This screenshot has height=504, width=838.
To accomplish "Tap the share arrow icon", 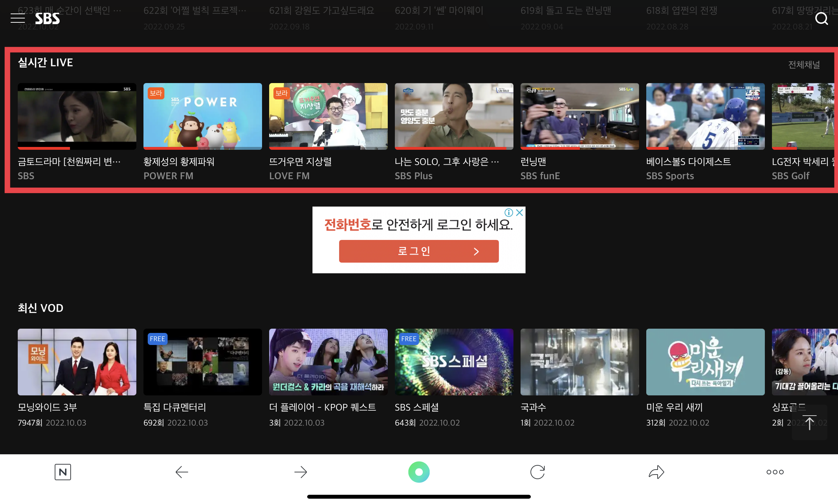I will tap(656, 472).
